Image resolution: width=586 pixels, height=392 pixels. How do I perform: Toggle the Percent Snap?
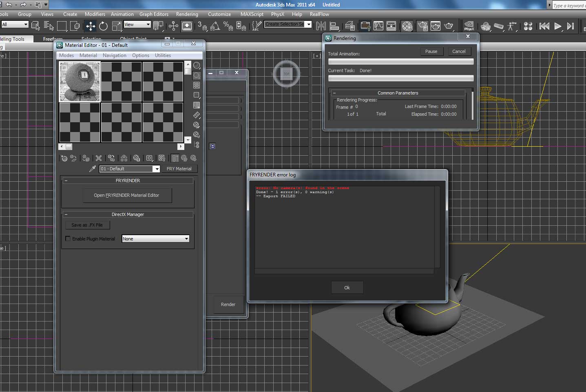228,26
